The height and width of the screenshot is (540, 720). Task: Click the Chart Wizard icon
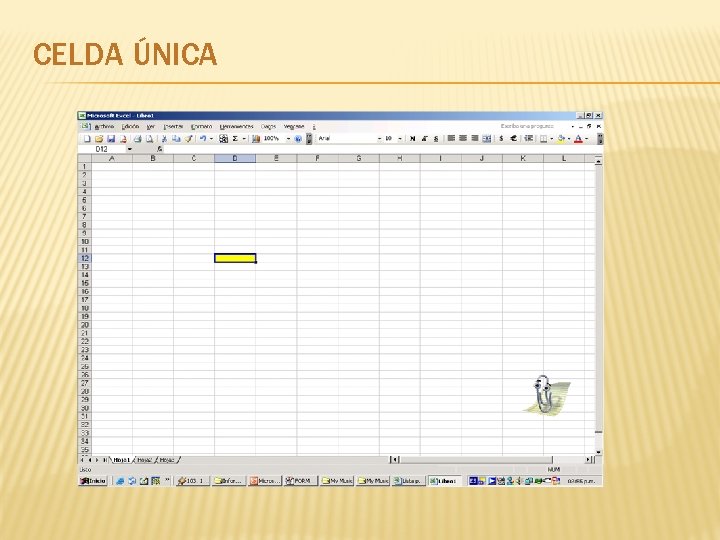256,139
